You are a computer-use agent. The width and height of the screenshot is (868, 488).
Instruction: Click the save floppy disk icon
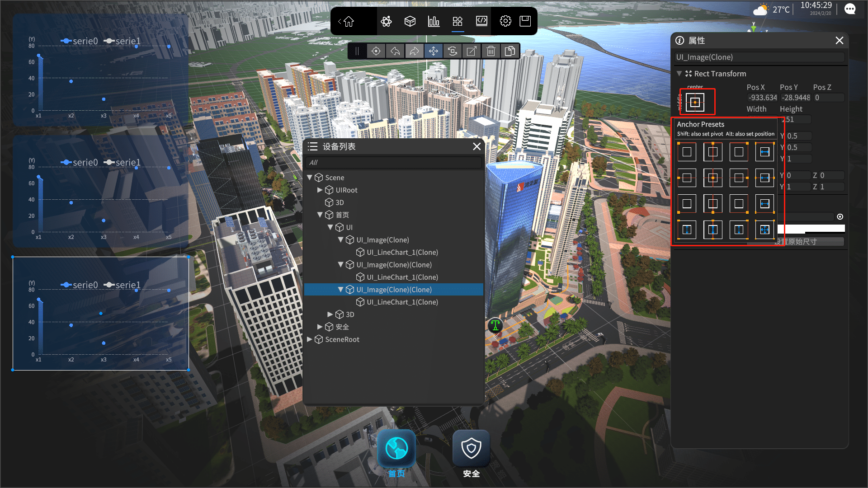click(525, 21)
